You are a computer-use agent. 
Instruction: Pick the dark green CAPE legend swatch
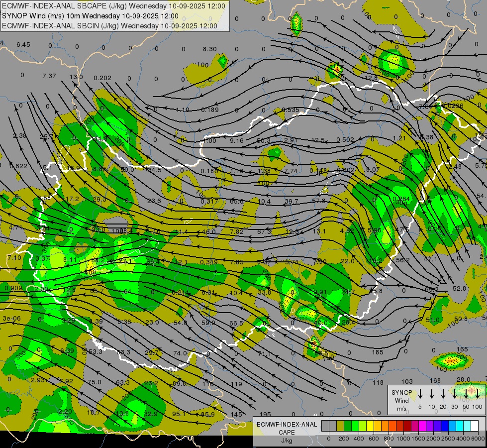(x=348, y=426)
